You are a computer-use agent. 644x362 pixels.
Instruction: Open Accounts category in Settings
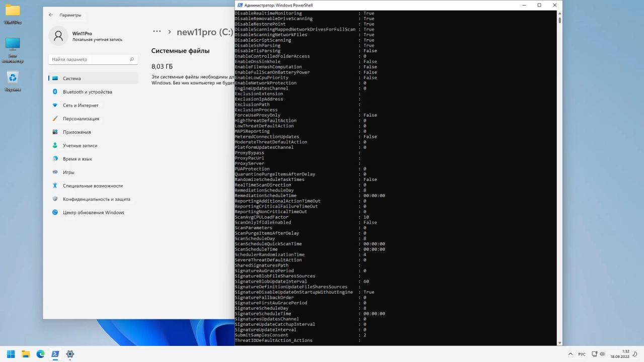[93, 145]
